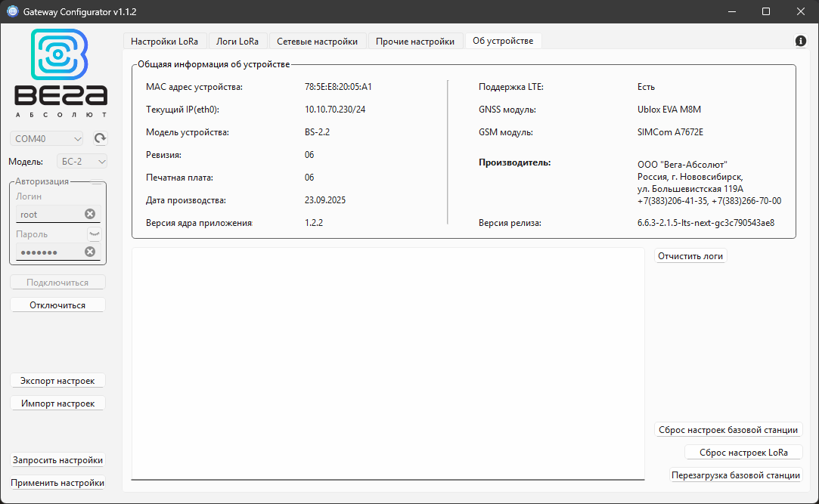Open the Сетевые настройки tab

318,41
